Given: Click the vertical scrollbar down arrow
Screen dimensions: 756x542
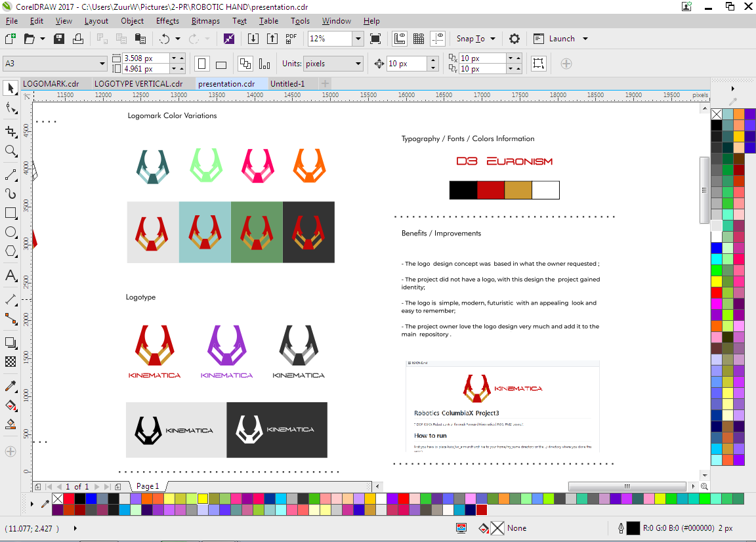Looking at the screenshot, I should (704, 476).
